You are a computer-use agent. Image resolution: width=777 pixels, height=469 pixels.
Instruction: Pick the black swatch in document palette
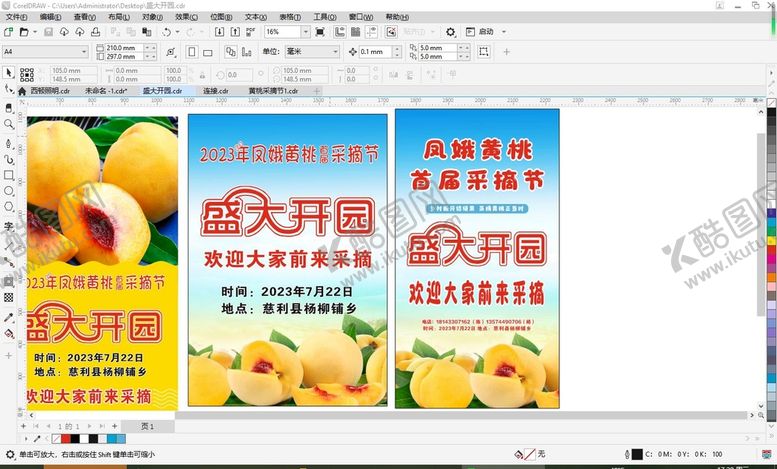coord(75,439)
